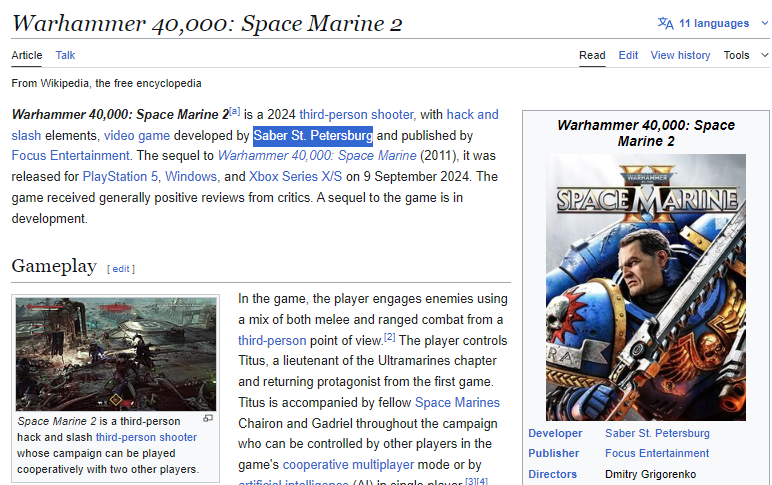Open Focus Entertainment link in intro paragraph
Image resolution: width=772 pixels, height=485 pixels.
click(70, 156)
